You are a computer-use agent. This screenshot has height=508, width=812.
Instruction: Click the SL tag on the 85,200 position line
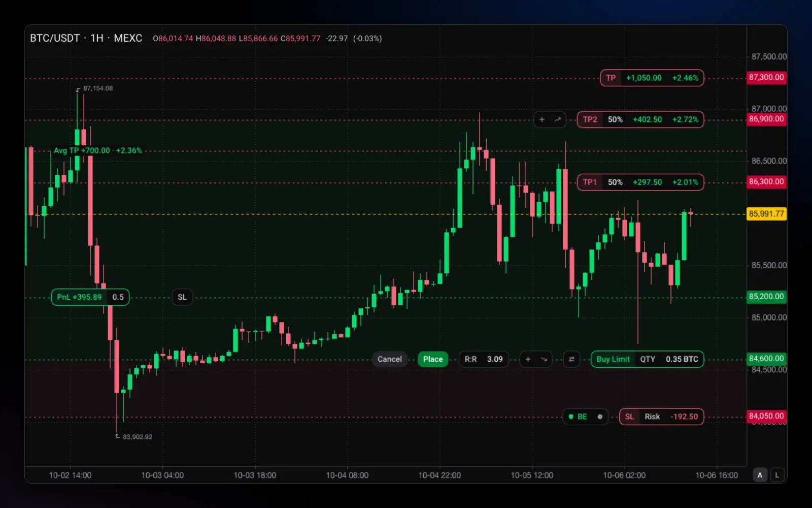click(182, 298)
